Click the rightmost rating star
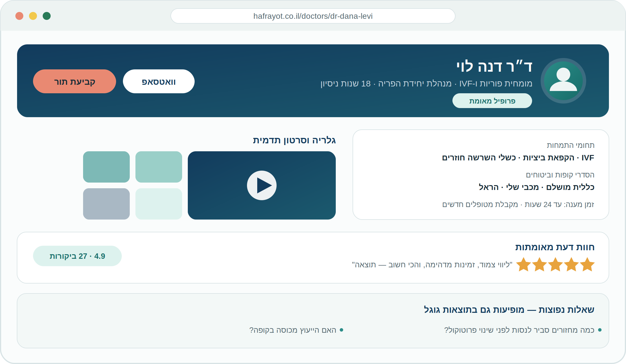Image resolution: width=626 pixels, height=364 pixels. tap(587, 264)
